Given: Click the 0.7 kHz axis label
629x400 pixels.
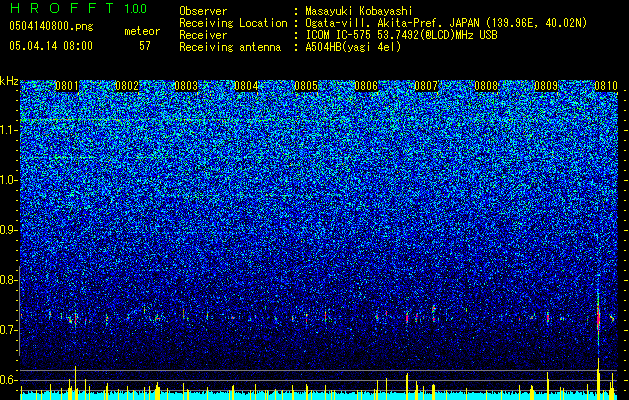Looking at the screenshot, I should click(x=9, y=330).
